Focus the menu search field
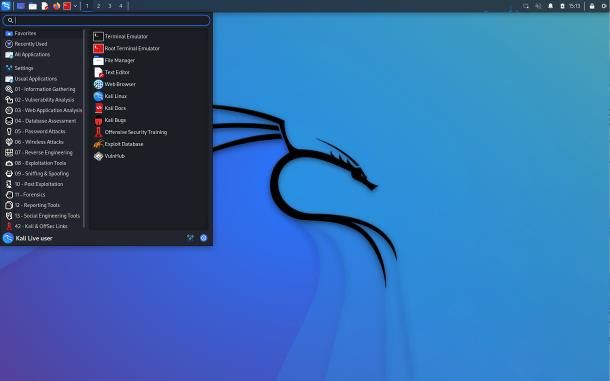 click(107, 20)
